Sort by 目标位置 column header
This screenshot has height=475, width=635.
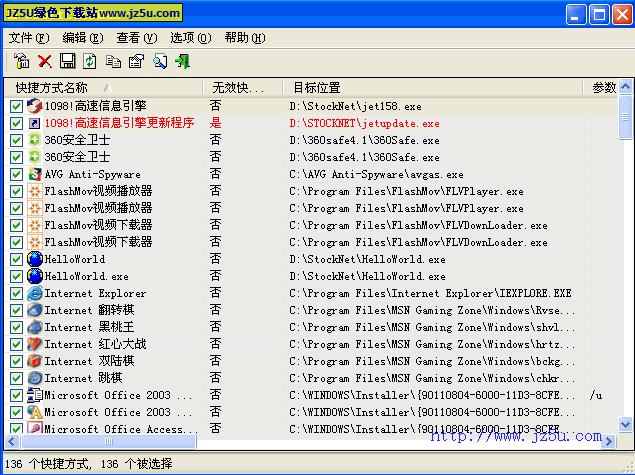coord(433,87)
